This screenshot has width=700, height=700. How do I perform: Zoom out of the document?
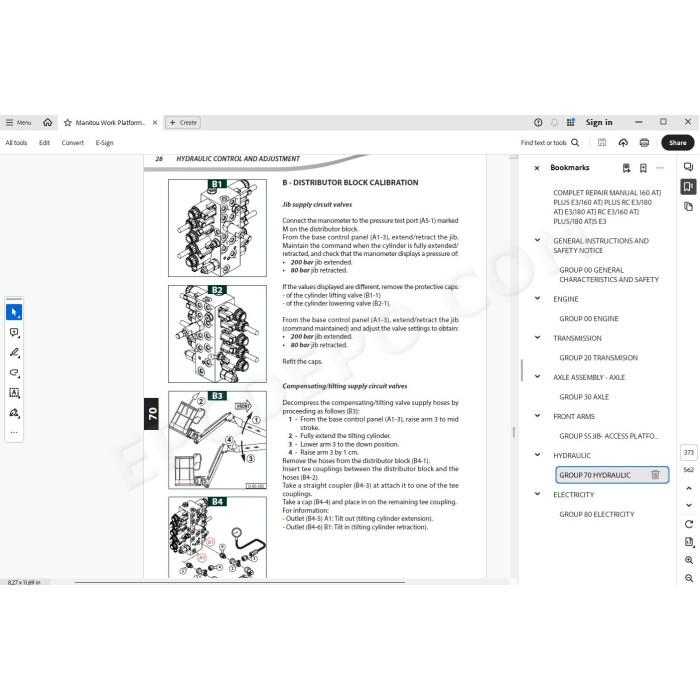tap(688, 578)
